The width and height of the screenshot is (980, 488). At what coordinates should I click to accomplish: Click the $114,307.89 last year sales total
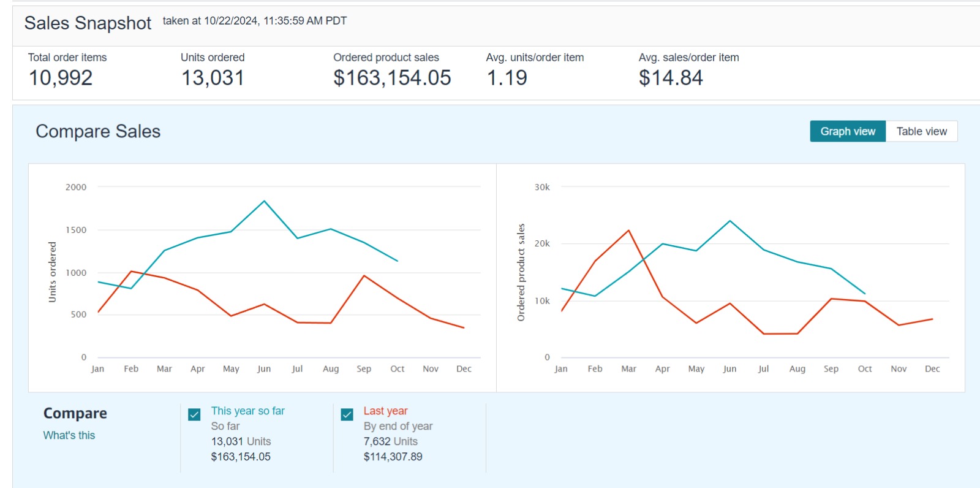point(393,457)
